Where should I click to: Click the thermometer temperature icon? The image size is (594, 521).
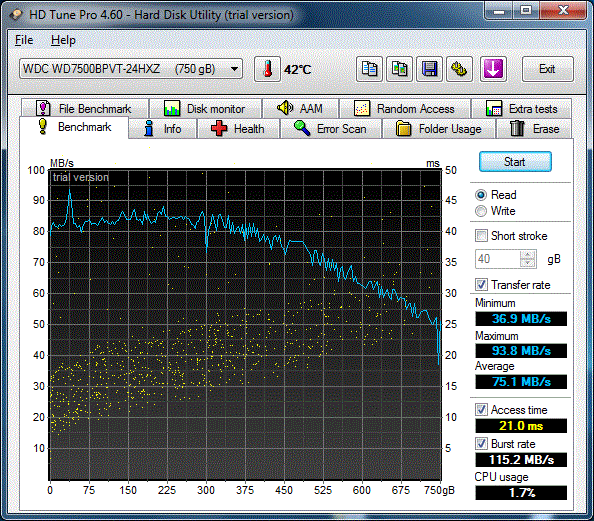pyautogui.click(x=267, y=69)
